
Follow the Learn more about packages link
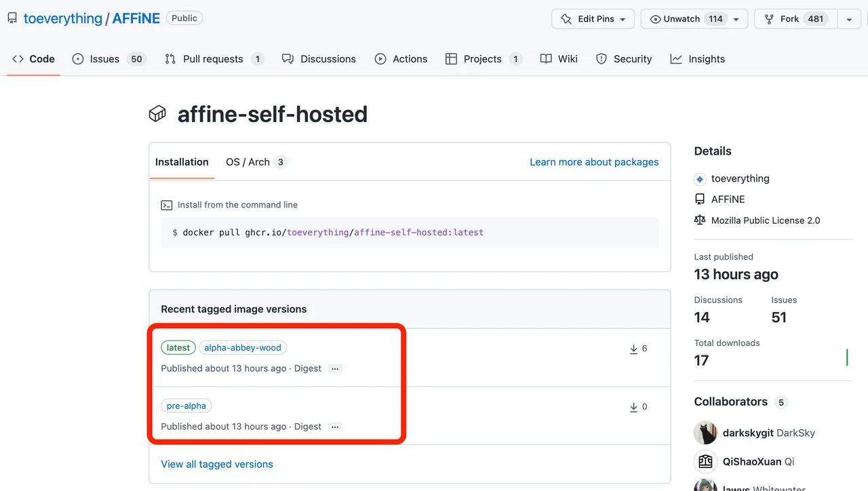[594, 162]
